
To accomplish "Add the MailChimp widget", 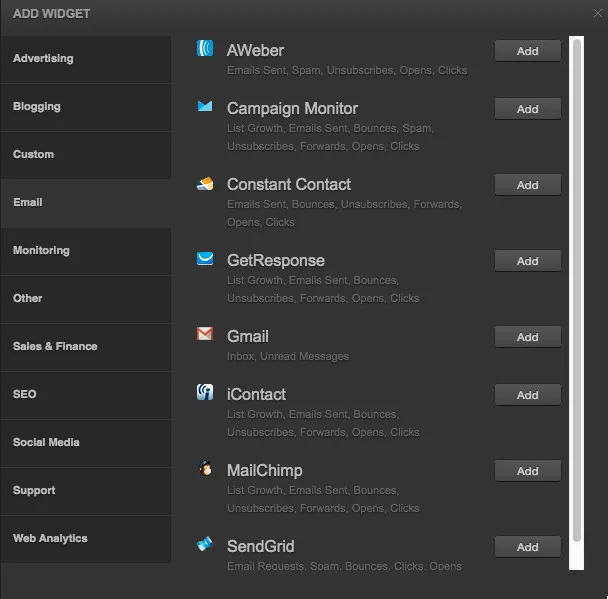I will coord(527,471).
